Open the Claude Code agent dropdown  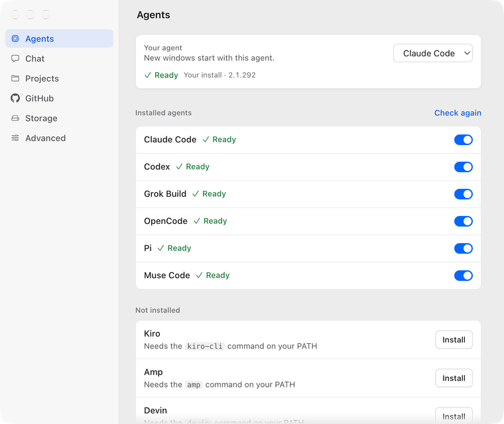pos(432,53)
